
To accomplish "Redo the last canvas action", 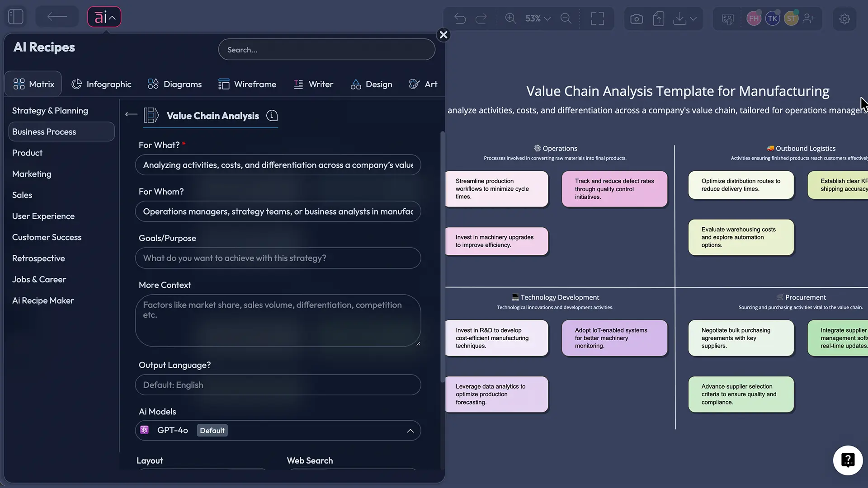I will pos(481,19).
